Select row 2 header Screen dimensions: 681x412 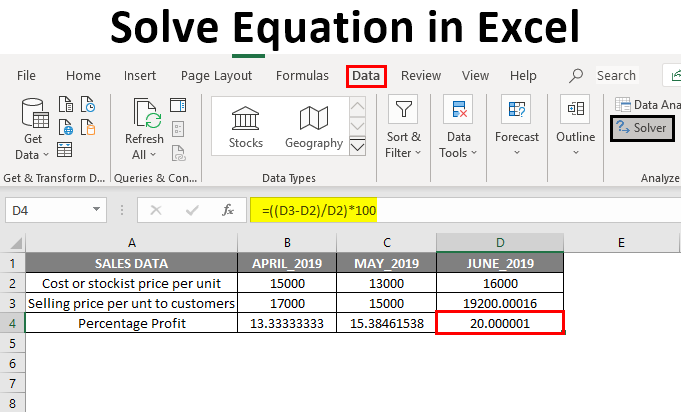[12, 283]
